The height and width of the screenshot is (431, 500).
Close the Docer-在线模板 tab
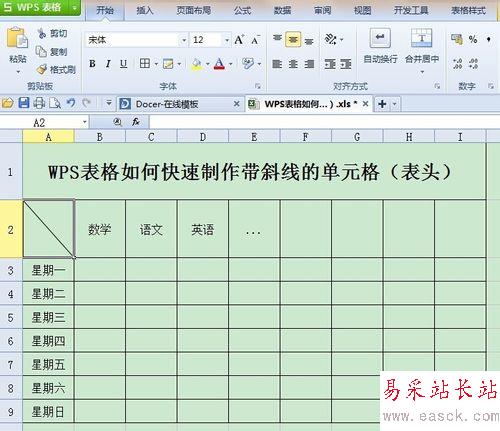coord(236,104)
